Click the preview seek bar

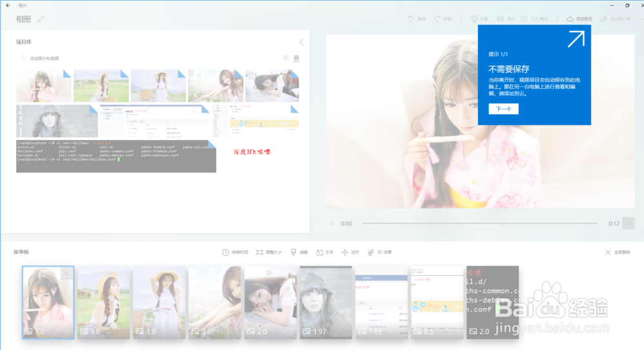click(x=480, y=223)
